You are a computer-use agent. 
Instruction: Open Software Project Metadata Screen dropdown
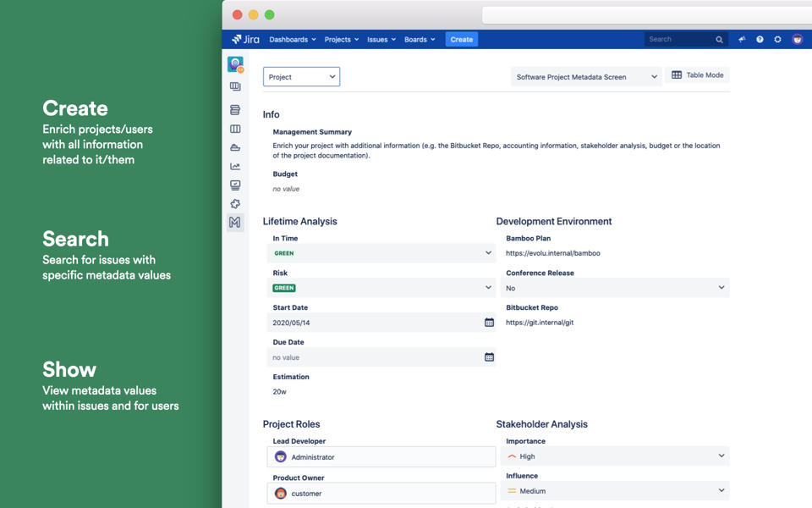pos(586,77)
